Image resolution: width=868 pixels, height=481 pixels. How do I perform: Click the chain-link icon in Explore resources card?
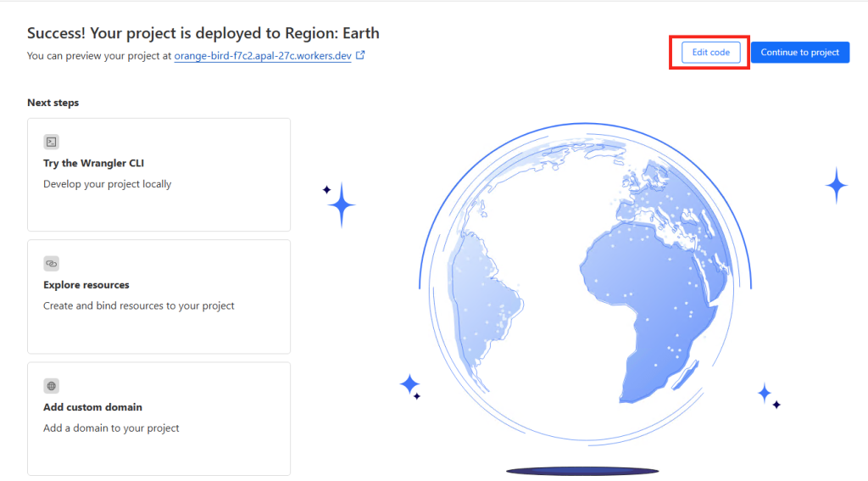[52, 264]
